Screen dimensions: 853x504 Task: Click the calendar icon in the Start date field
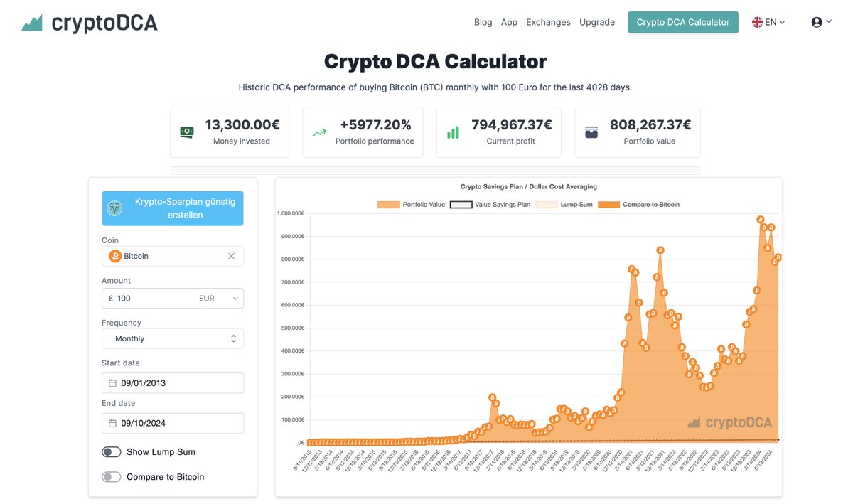(112, 383)
